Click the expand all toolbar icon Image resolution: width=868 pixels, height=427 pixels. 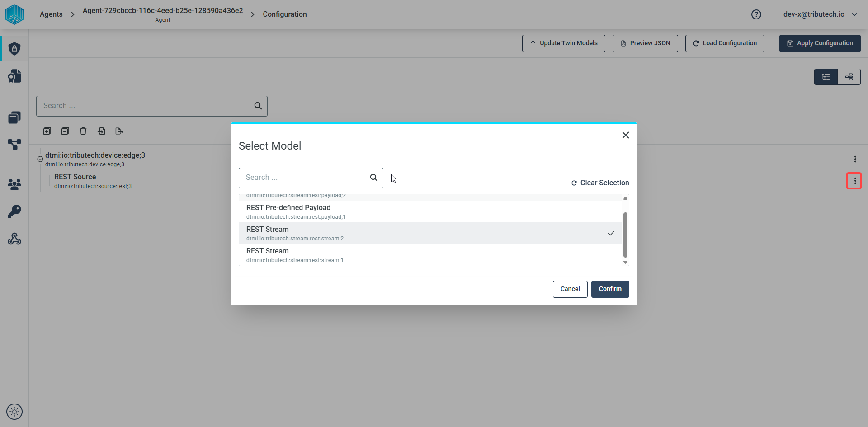coord(47,131)
